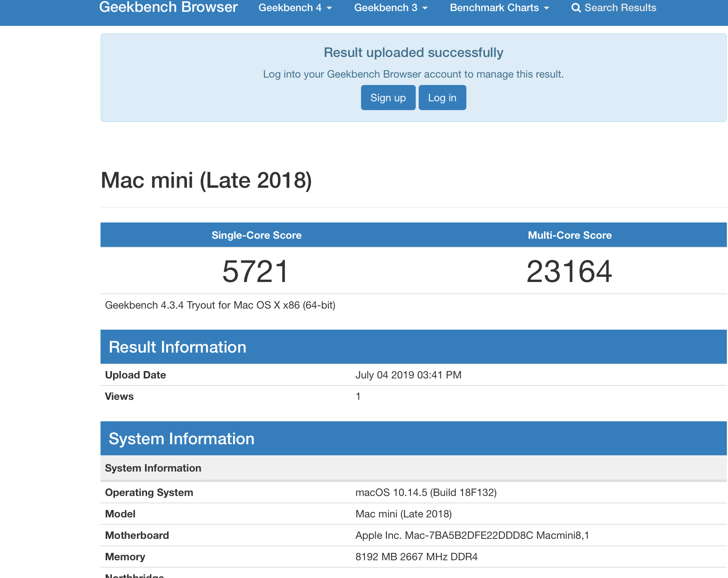
Task: Click the Search Results magnifier icon
Action: [576, 8]
